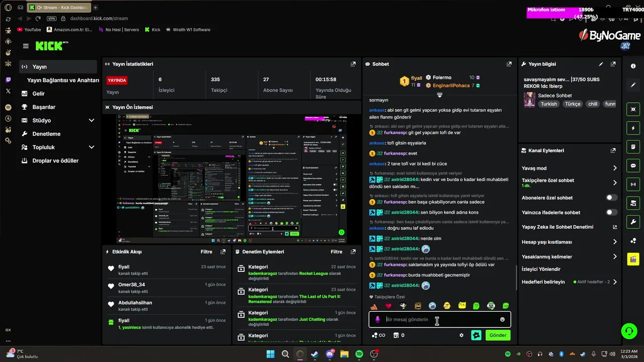Open chat settings gear icon

461,335
